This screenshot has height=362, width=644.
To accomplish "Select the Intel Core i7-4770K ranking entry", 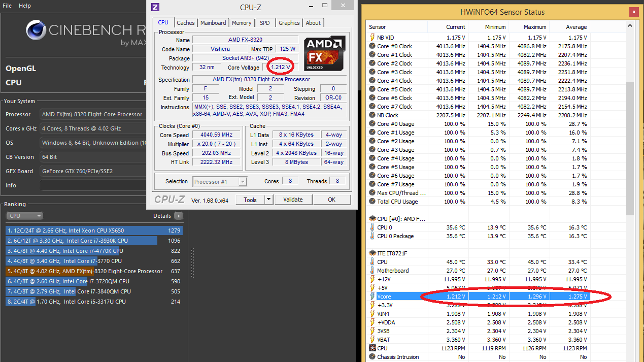I will point(94,251).
